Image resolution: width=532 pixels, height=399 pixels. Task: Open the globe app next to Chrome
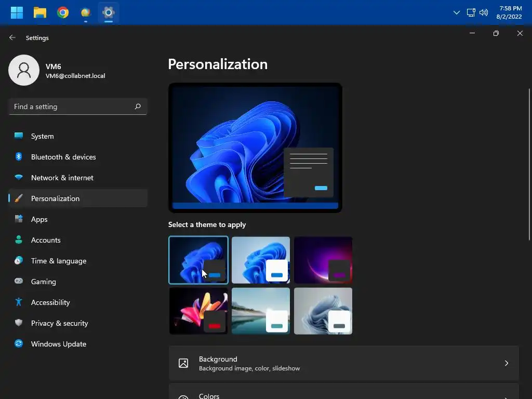coord(86,13)
